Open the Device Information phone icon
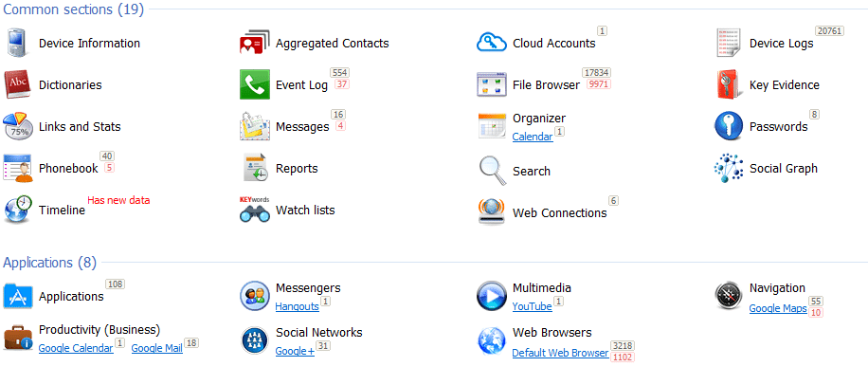 [x=18, y=44]
